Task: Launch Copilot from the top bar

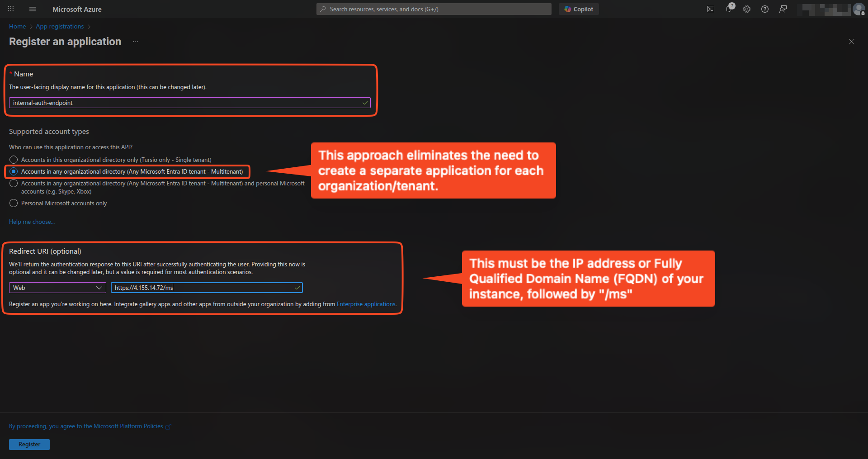Action: click(x=579, y=9)
